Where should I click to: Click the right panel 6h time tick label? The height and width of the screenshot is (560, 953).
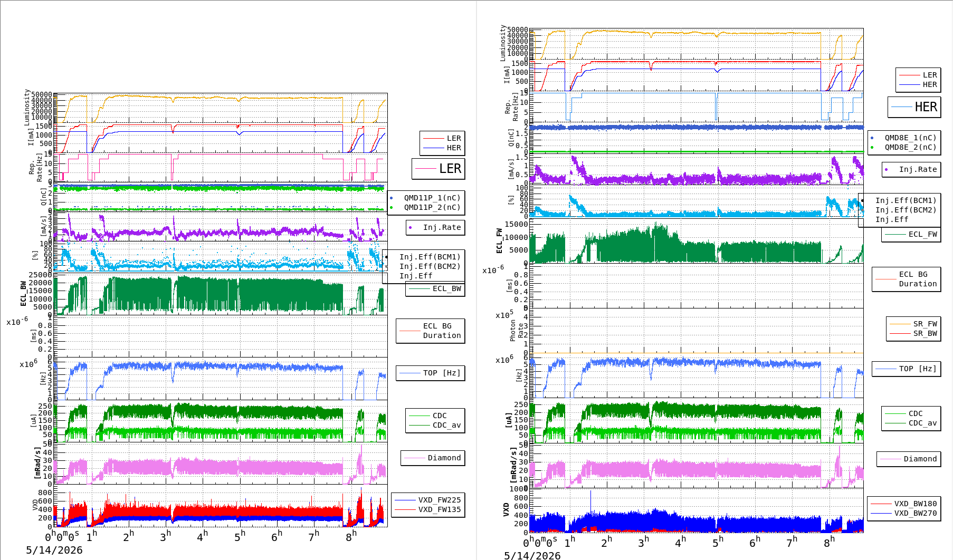tap(755, 542)
